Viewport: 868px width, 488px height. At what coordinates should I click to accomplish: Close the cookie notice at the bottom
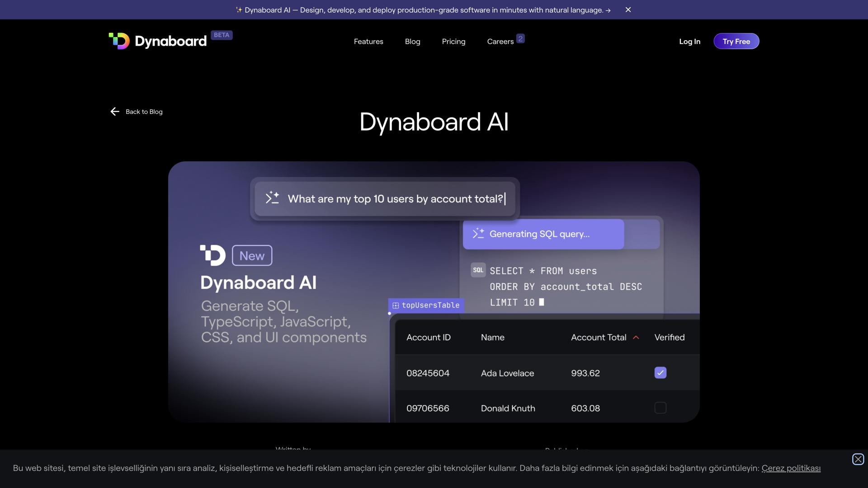(x=858, y=459)
